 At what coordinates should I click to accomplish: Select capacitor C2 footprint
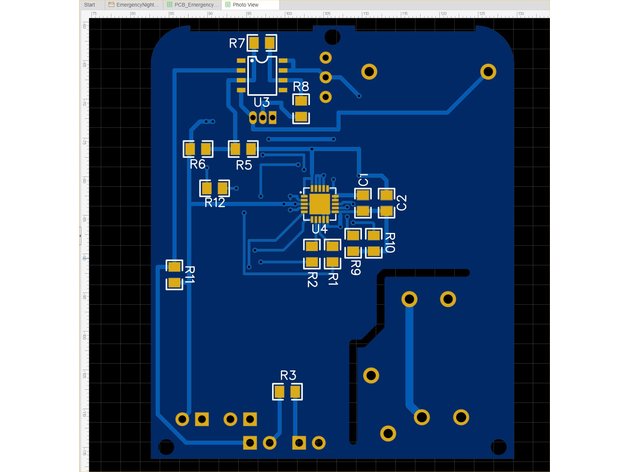coord(386,203)
